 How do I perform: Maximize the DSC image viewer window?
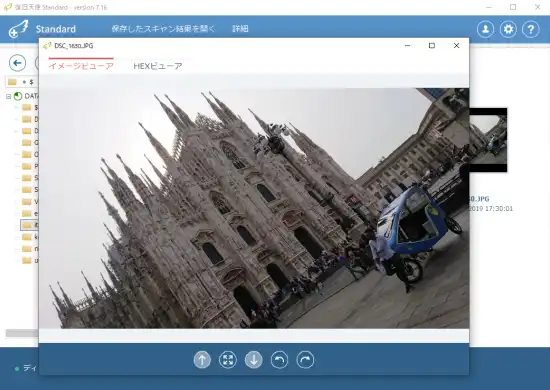tap(432, 46)
